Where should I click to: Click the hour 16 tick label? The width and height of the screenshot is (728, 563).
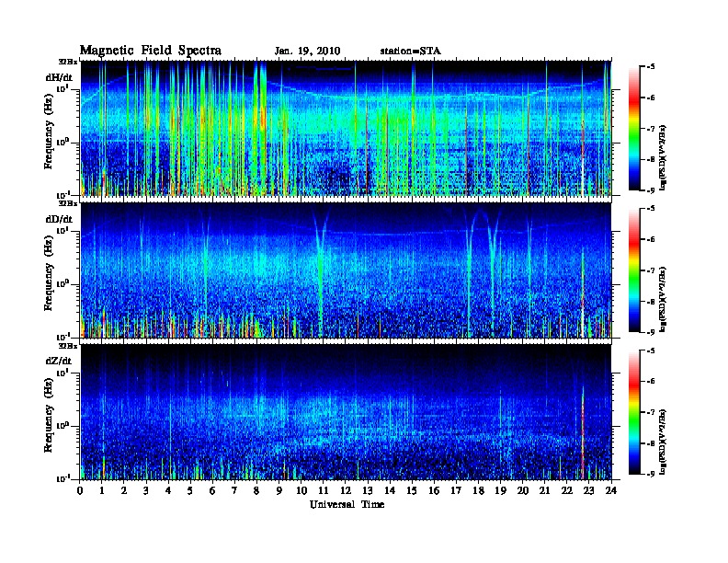click(434, 490)
